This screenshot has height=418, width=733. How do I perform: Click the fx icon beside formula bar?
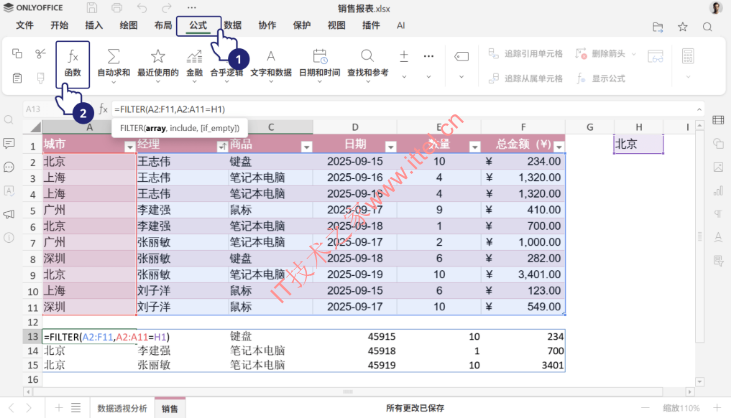click(x=102, y=108)
